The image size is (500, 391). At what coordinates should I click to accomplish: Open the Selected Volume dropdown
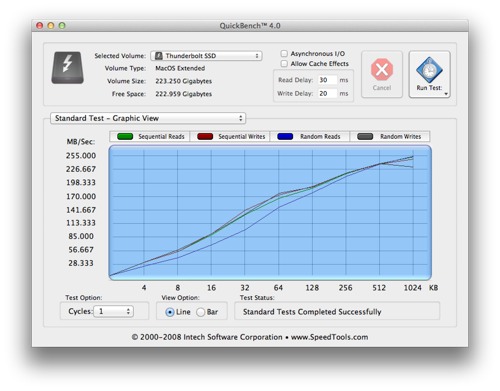[206, 56]
